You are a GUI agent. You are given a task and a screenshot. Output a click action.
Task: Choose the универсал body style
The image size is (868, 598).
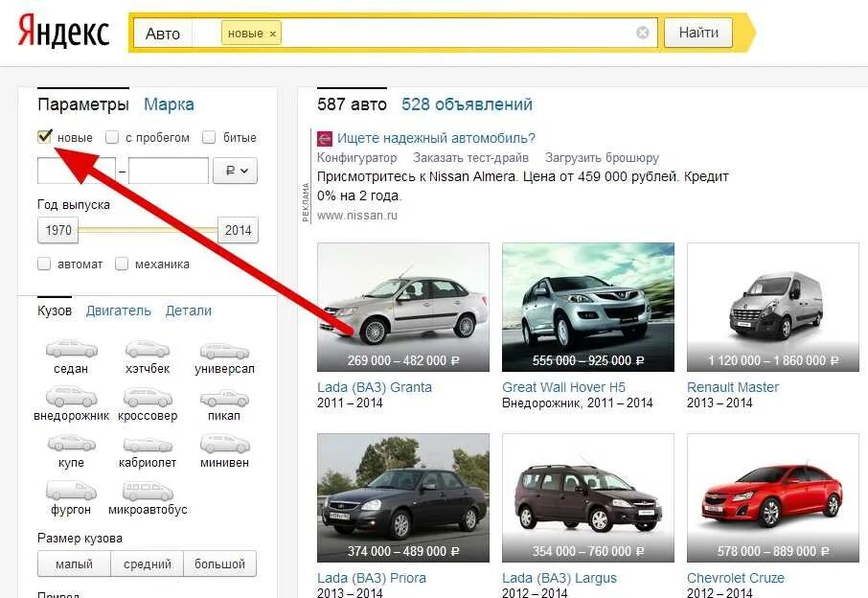click(x=223, y=350)
